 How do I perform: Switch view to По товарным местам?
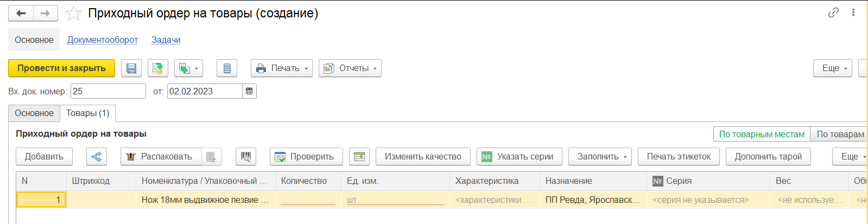tap(762, 134)
